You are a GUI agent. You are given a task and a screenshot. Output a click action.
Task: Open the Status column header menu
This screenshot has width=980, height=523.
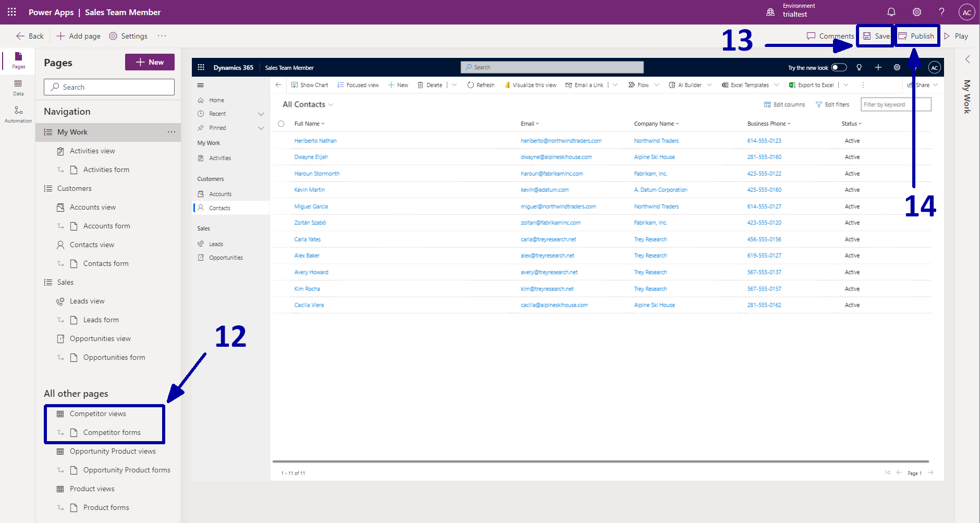852,124
